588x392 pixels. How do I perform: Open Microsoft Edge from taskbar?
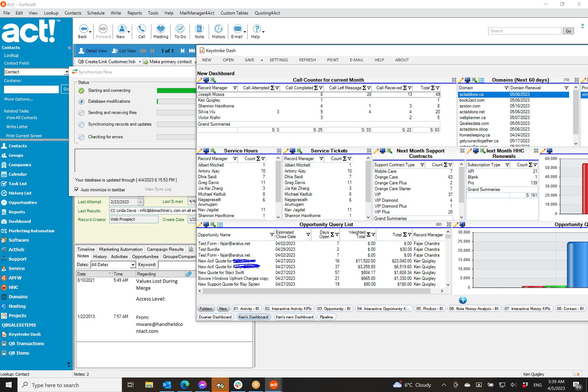[x=185, y=385]
